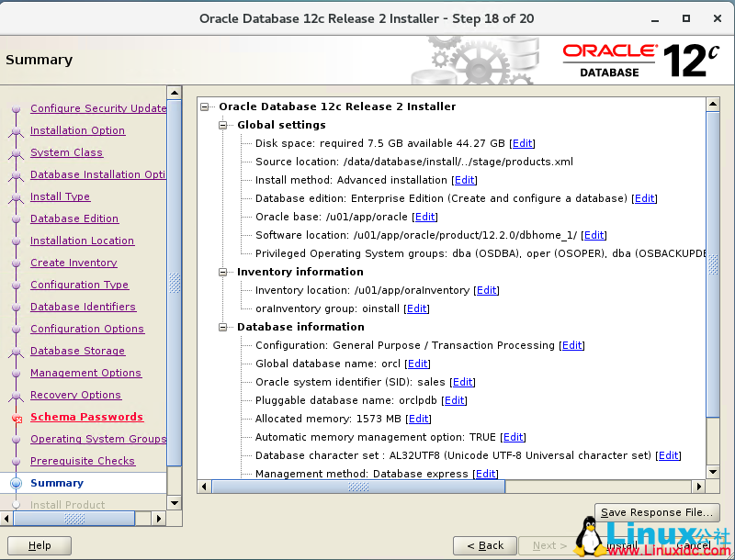Screen dimensions: 735x560
Task: Click the grayed Install Product step icon
Action: click(17, 503)
